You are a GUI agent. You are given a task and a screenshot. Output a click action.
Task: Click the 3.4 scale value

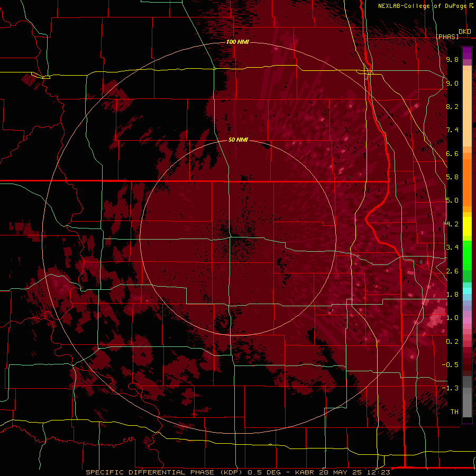[x=452, y=248]
